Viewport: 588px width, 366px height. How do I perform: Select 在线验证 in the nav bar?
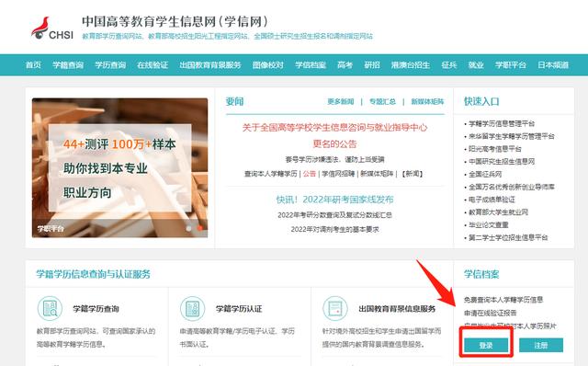pyautogui.click(x=153, y=65)
